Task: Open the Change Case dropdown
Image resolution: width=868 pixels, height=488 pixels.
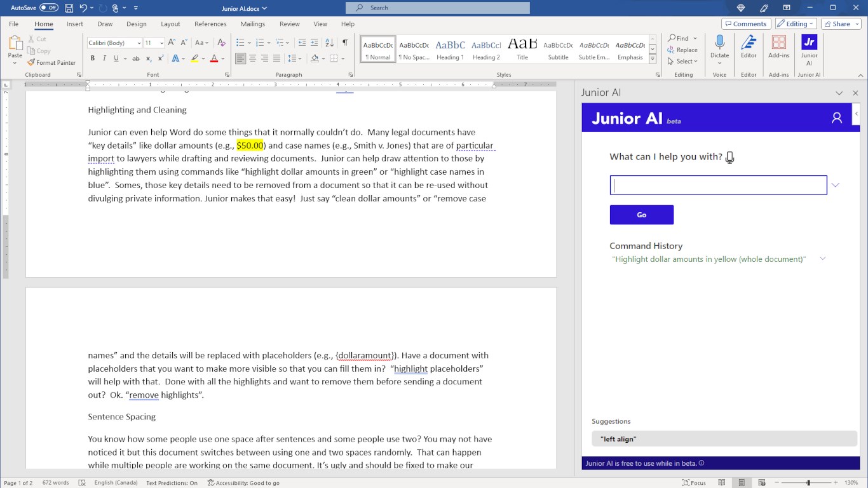Action: (x=201, y=43)
